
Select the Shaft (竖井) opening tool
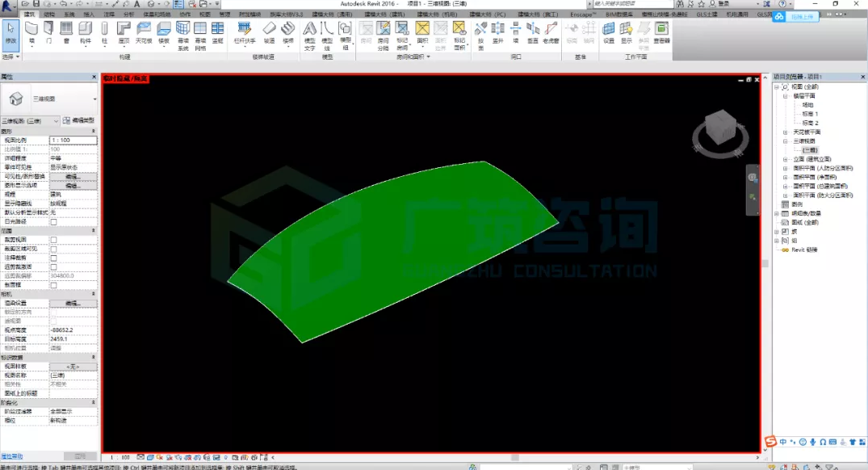click(497, 32)
